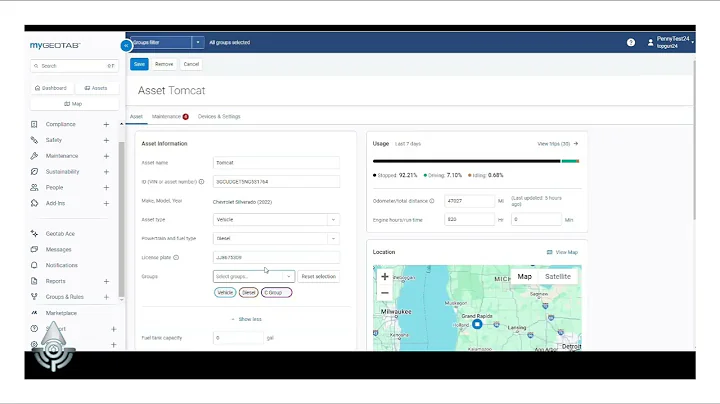Click the sidebar vertical scrollbar
The image size is (720, 404).
pos(121,219)
